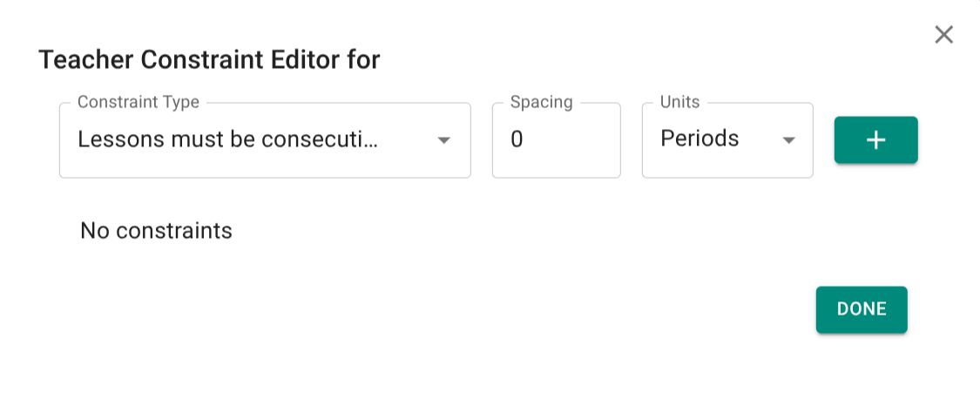This screenshot has width=980, height=413.
Task: Click the 'No constraints' list text
Action: pos(156,231)
